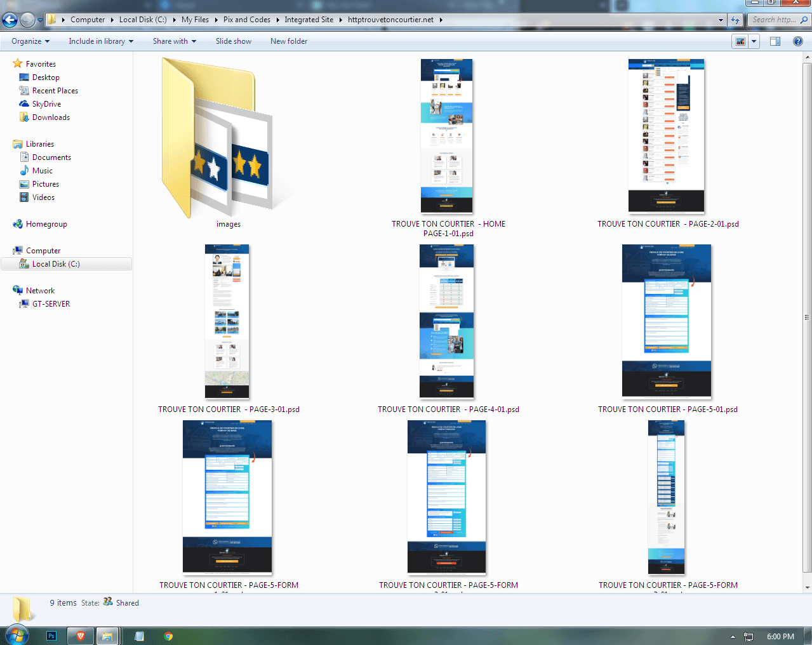
Task: Select the HOME PAGE-1-01.psd thumbnail
Action: click(447, 136)
